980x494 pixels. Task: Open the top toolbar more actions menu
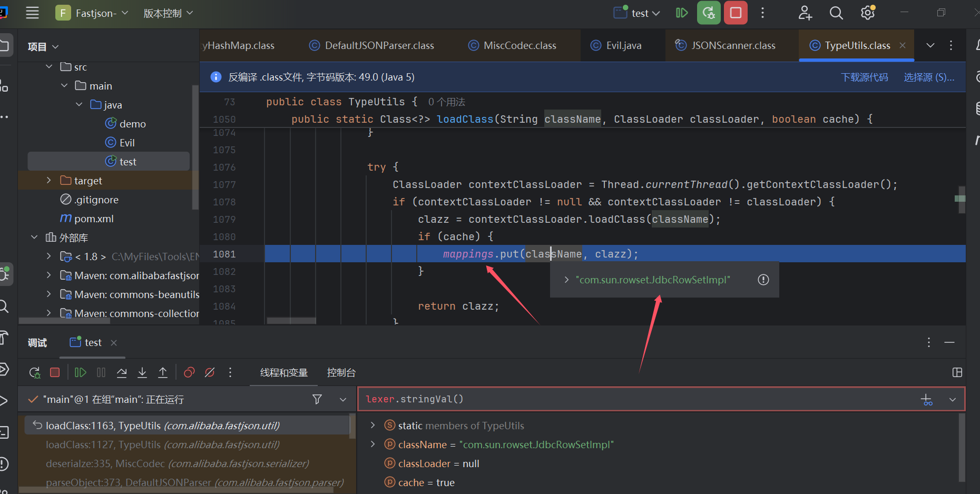coord(762,13)
